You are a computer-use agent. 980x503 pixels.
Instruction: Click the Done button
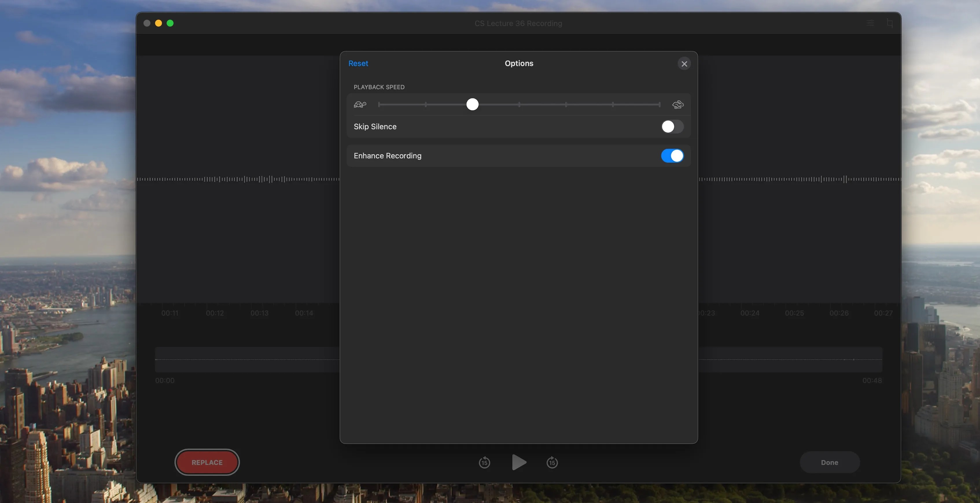click(x=830, y=462)
